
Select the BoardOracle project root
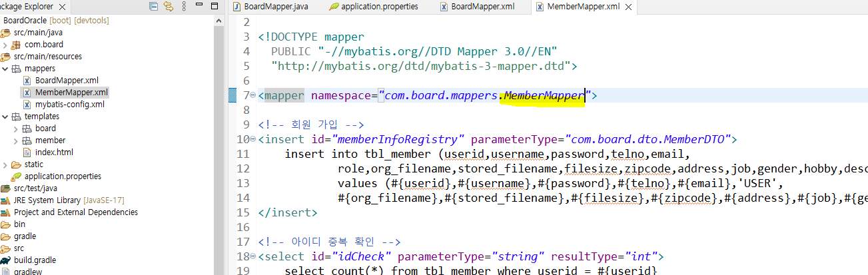coord(56,21)
